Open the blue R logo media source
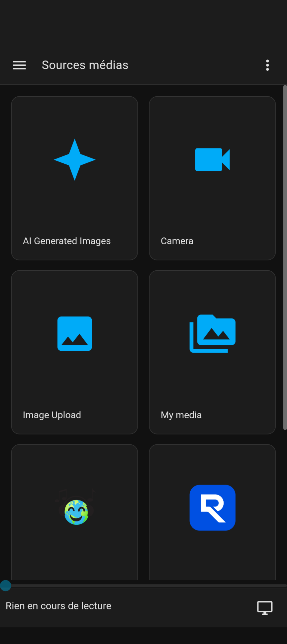The height and width of the screenshot is (644, 287). [212, 508]
